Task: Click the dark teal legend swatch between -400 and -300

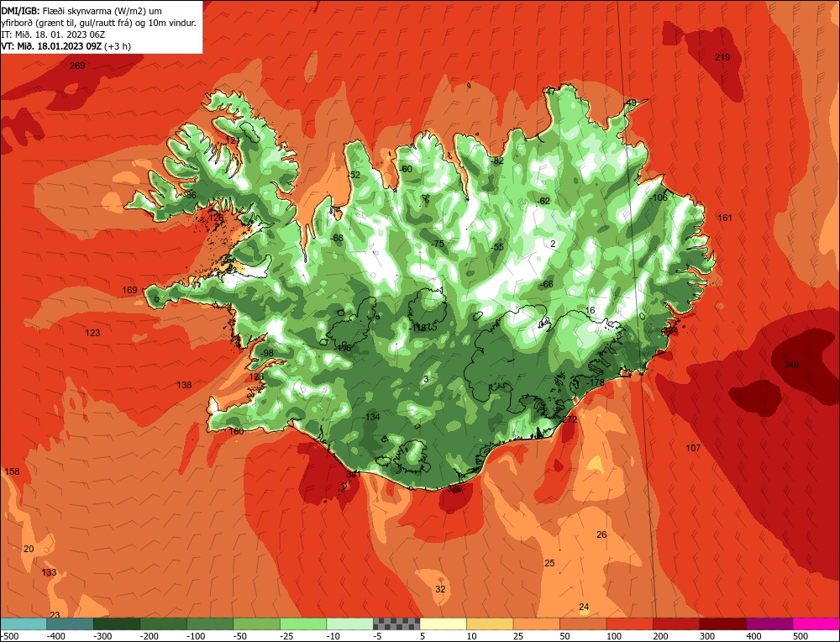Action: point(71,624)
